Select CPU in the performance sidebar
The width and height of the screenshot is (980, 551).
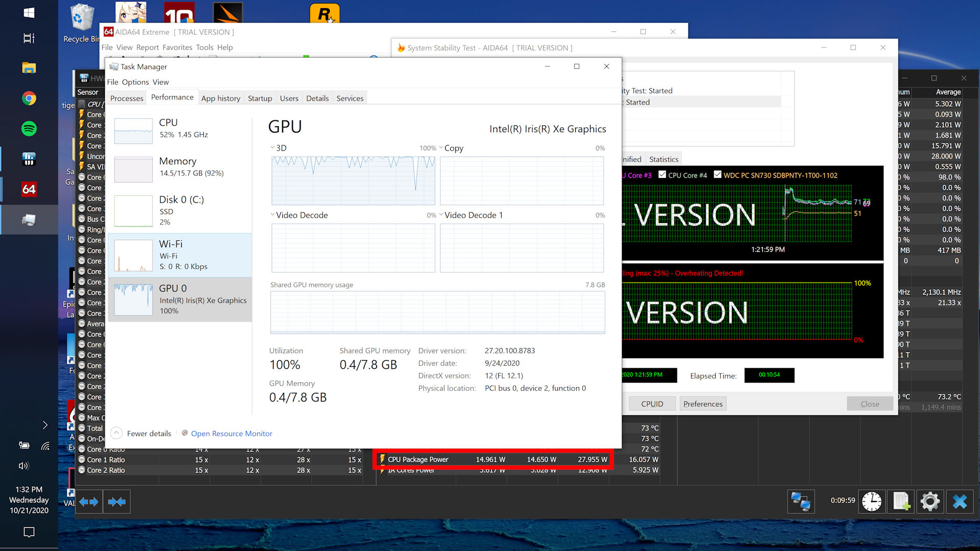(x=180, y=131)
